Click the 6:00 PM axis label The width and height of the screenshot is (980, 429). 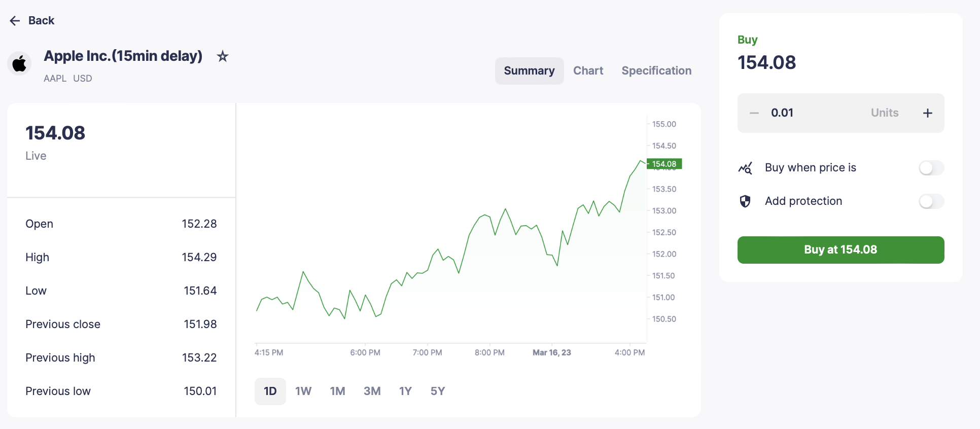(x=365, y=352)
